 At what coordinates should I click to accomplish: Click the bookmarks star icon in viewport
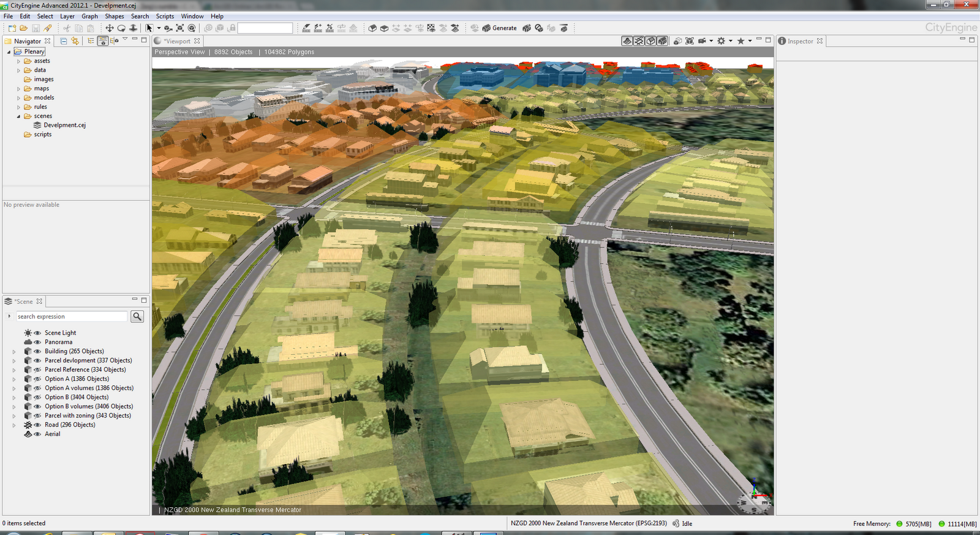[x=741, y=41]
